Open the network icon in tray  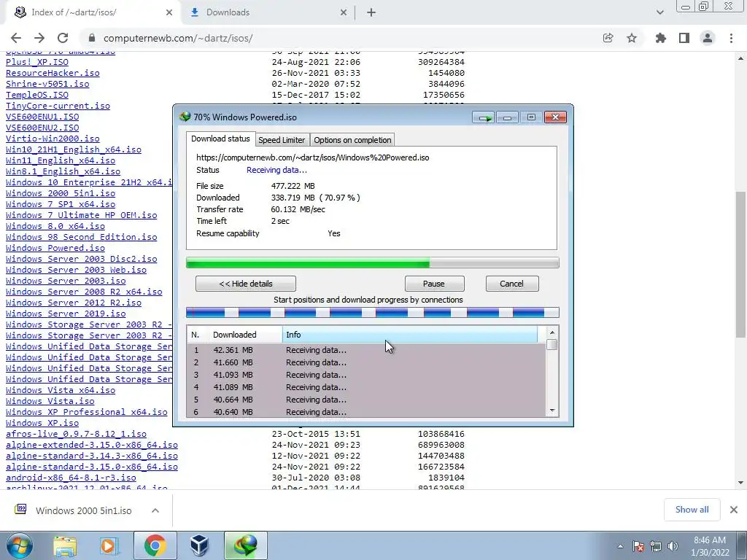click(656, 547)
